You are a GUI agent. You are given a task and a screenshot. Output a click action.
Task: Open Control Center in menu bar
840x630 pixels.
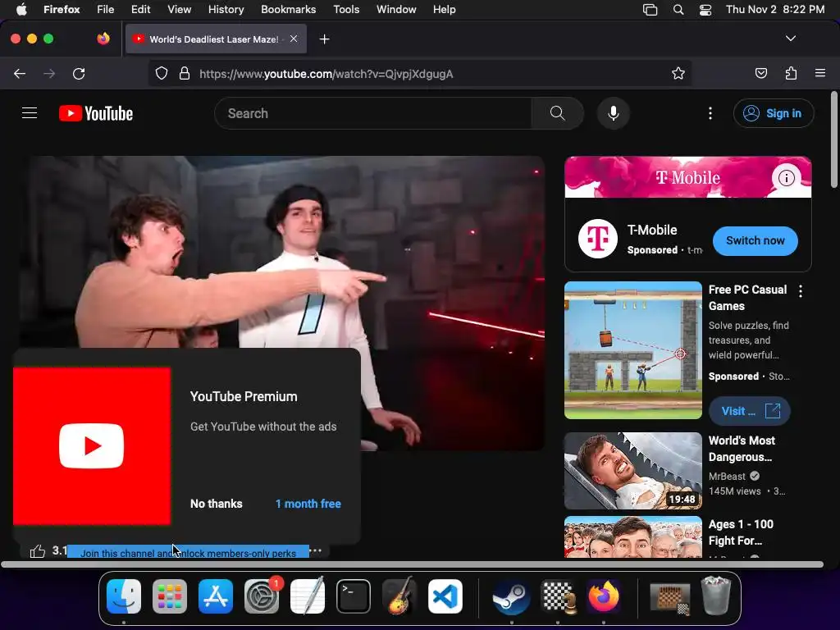click(x=705, y=10)
